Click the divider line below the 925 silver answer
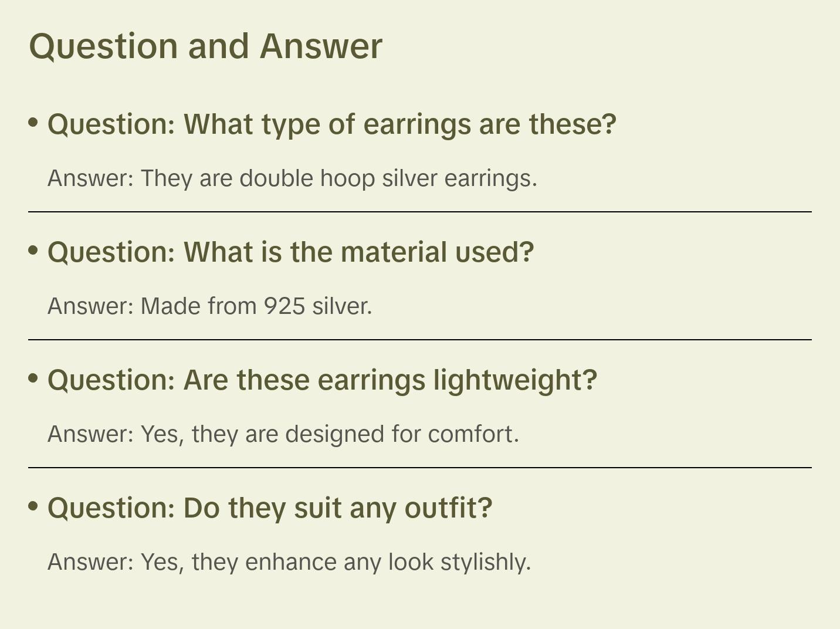The height and width of the screenshot is (629, 840). click(420, 340)
